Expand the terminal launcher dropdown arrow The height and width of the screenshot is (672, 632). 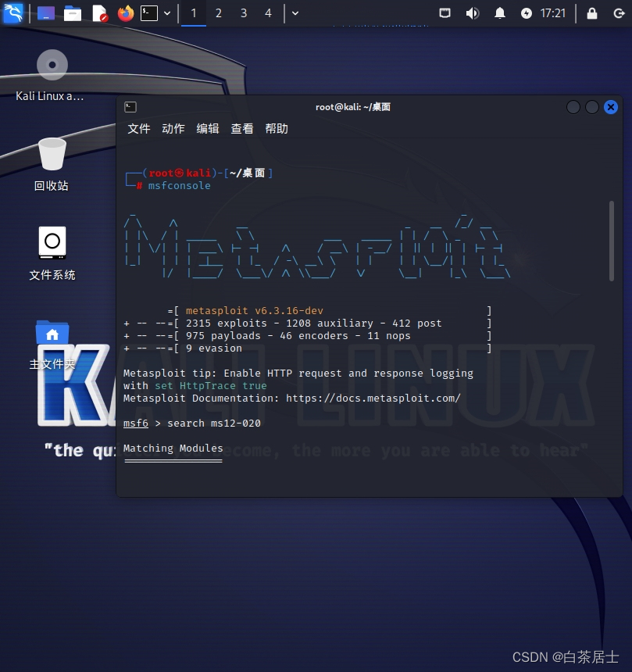(x=167, y=13)
